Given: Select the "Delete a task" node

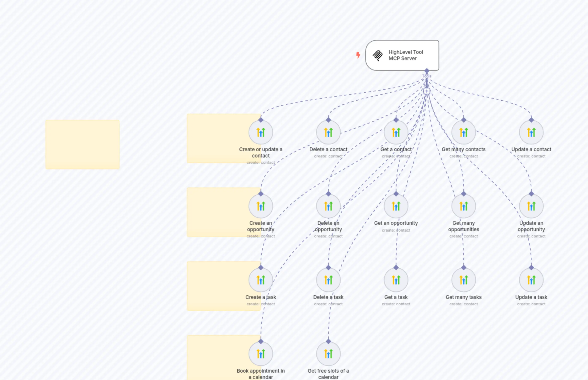Looking at the screenshot, I should [328, 280].
